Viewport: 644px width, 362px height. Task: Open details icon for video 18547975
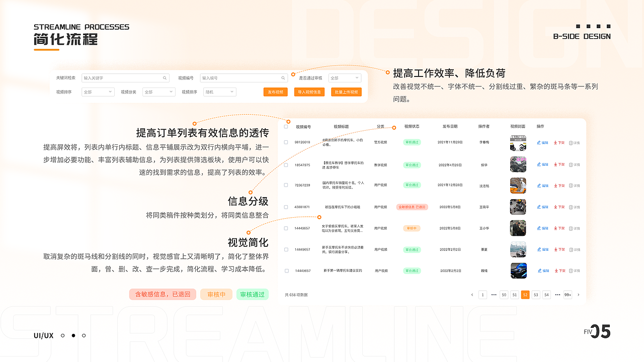571,164
